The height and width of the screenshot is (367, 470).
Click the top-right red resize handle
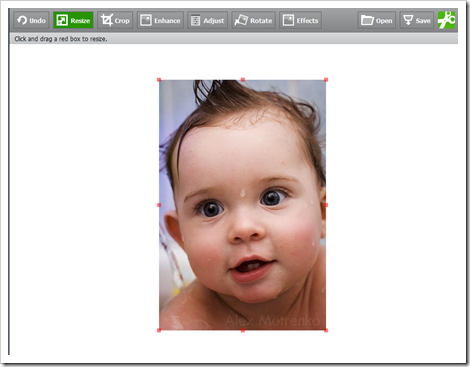[x=326, y=80]
